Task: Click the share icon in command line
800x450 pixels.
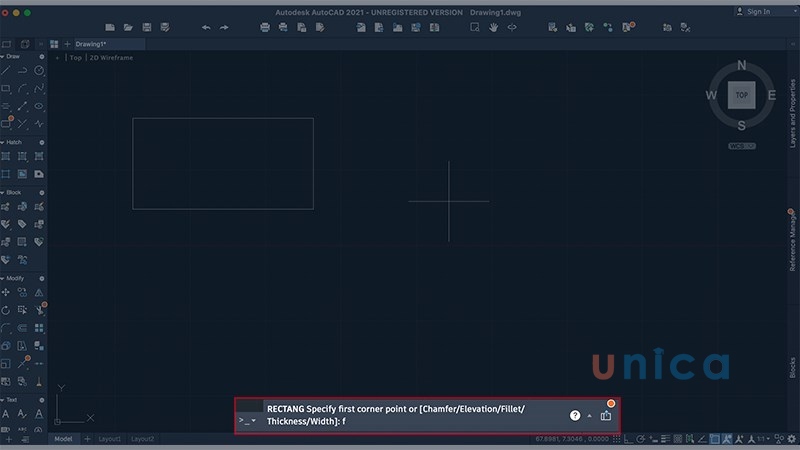Action: (606, 416)
